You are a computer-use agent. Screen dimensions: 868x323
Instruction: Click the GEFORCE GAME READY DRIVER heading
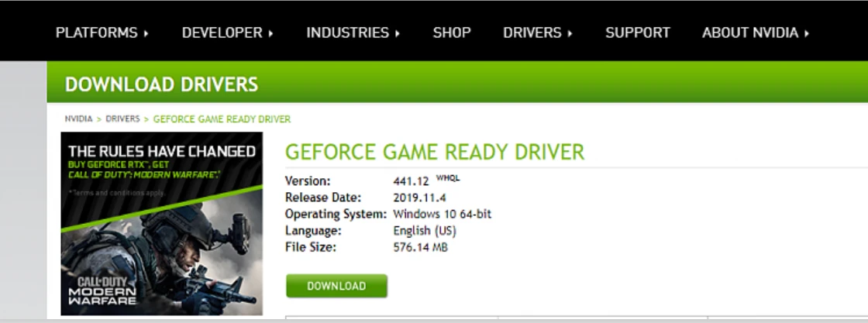pyautogui.click(x=435, y=152)
